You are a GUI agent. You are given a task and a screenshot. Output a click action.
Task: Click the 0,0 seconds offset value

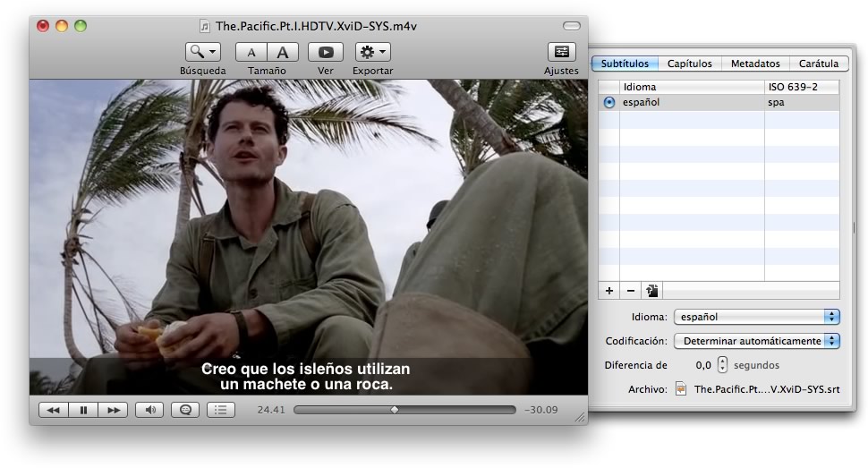tap(703, 365)
